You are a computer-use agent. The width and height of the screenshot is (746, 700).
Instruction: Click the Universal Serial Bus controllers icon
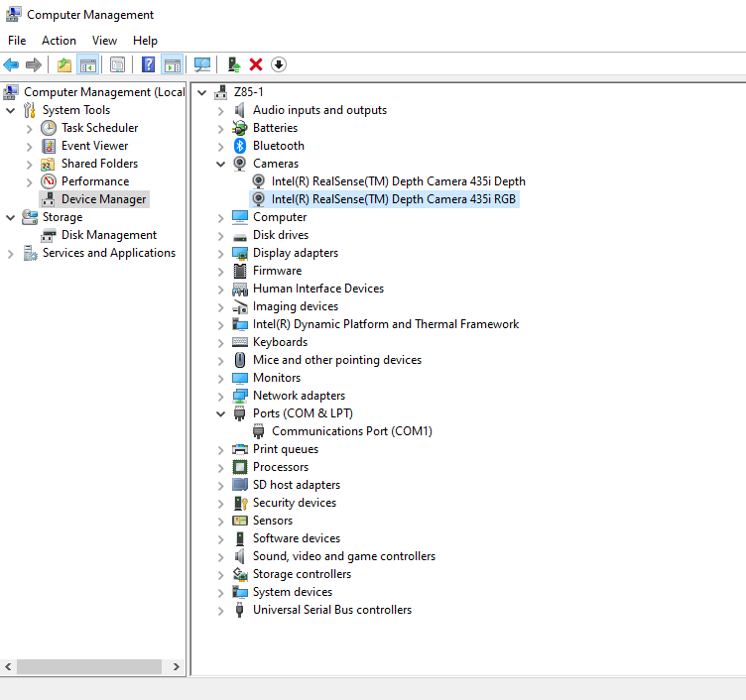(240, 610)
